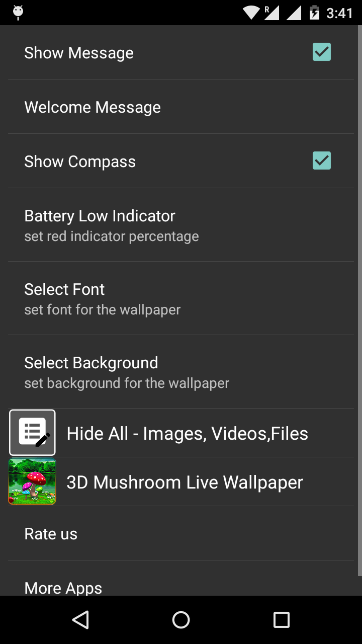Tap the 3D Mushroom wallpaper thumbnail
Screen dimensions: 362x644
[x=32, y=481]
